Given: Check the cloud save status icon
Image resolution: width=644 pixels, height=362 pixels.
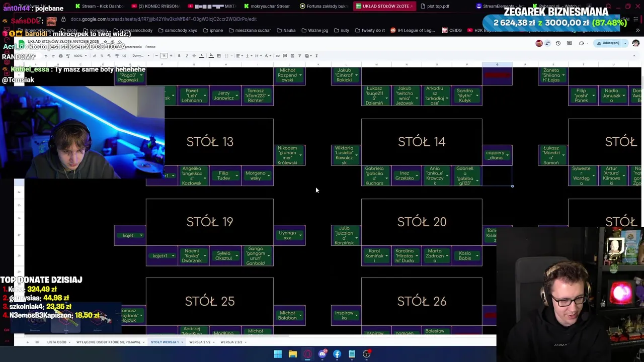Looking at the screenshot, I should point(120,42).
